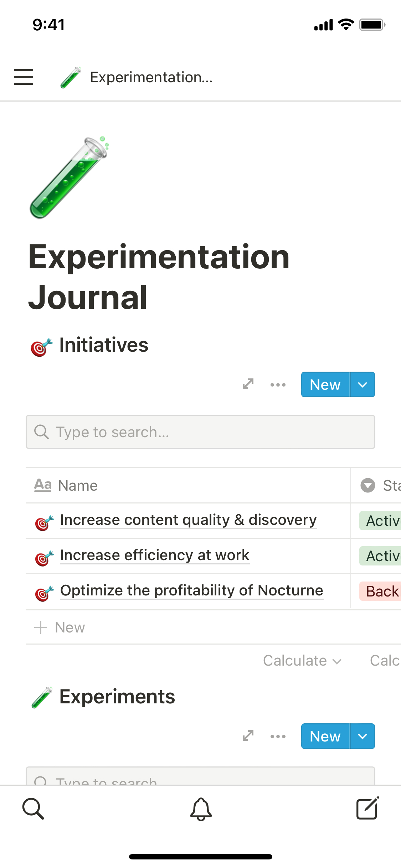Image resolution: width=401 pixels, height=868 pixels.
Task: Add a row via '+ New' in table
Action: pyautogui.click(x=60, y=627)
